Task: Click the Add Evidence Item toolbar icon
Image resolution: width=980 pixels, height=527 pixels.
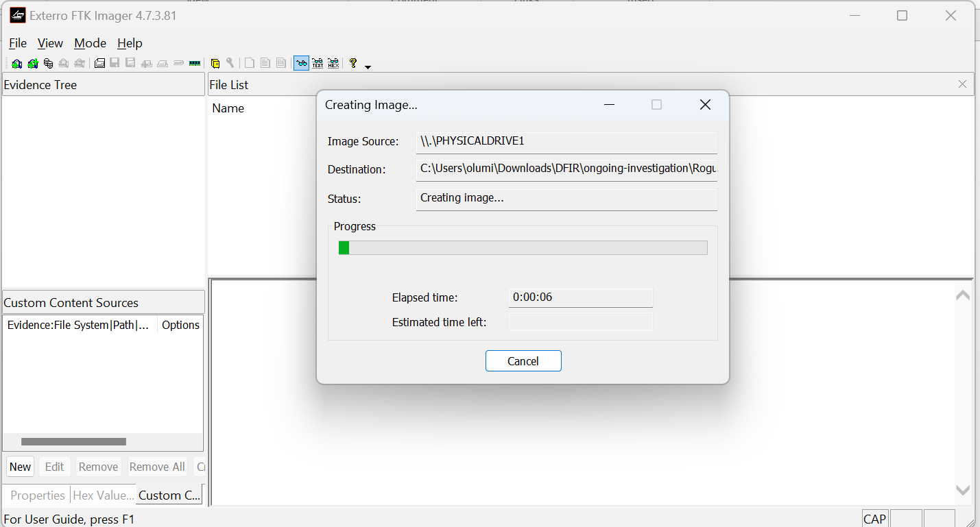Action: pos(16,64)
